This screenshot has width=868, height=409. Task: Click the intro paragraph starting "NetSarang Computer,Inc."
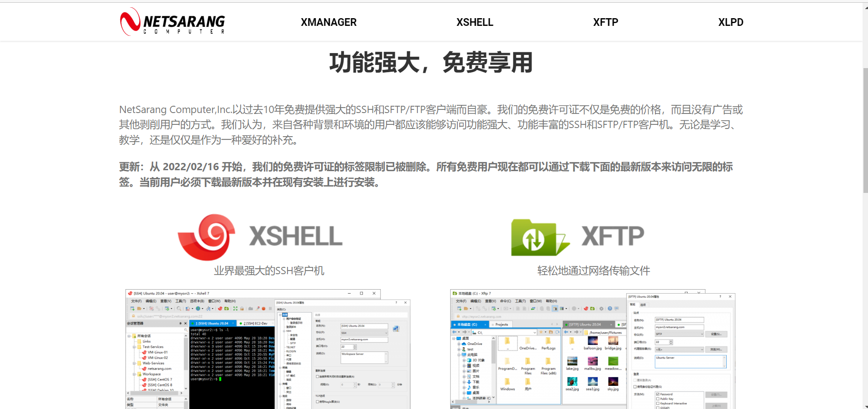tap(431, 125)
